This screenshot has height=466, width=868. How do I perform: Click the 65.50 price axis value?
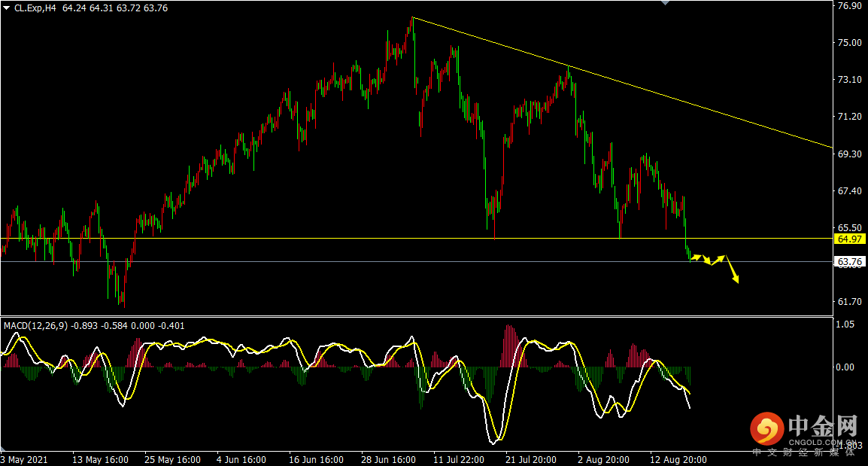point(850,228)
